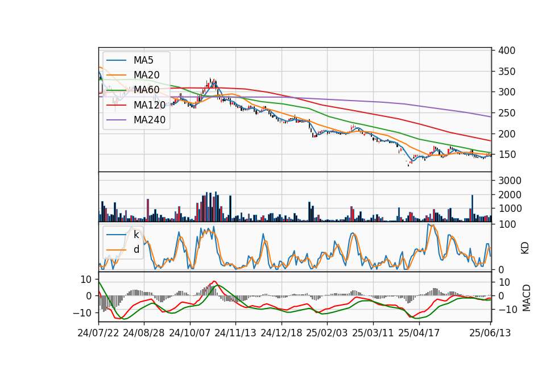
Task: Click the purple MA240 legend line sample
Action: (116, 120)
